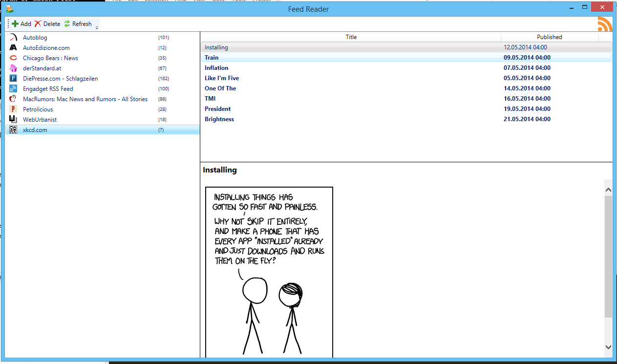The height and width of the screenshot is (364, 617).
Task: Click the (100) unread count for Engadget
Action: point(164,89)
